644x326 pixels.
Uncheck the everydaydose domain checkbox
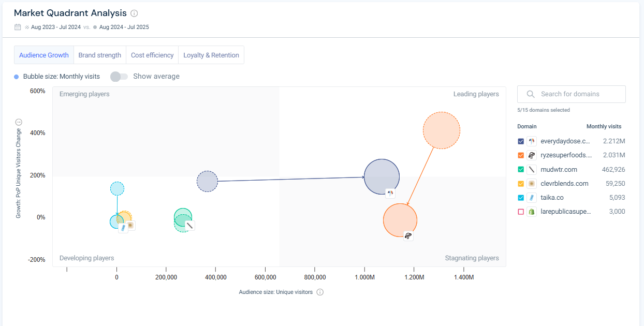point(521,141)
